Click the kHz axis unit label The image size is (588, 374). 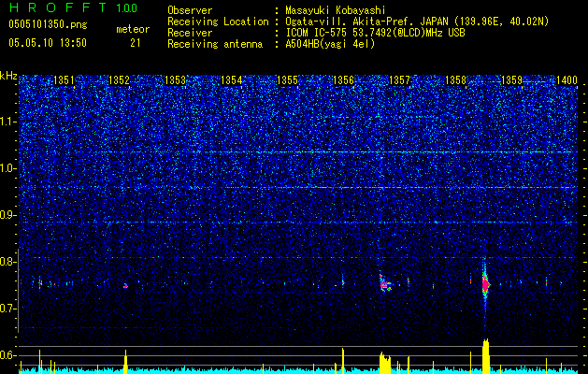[8, 76]
